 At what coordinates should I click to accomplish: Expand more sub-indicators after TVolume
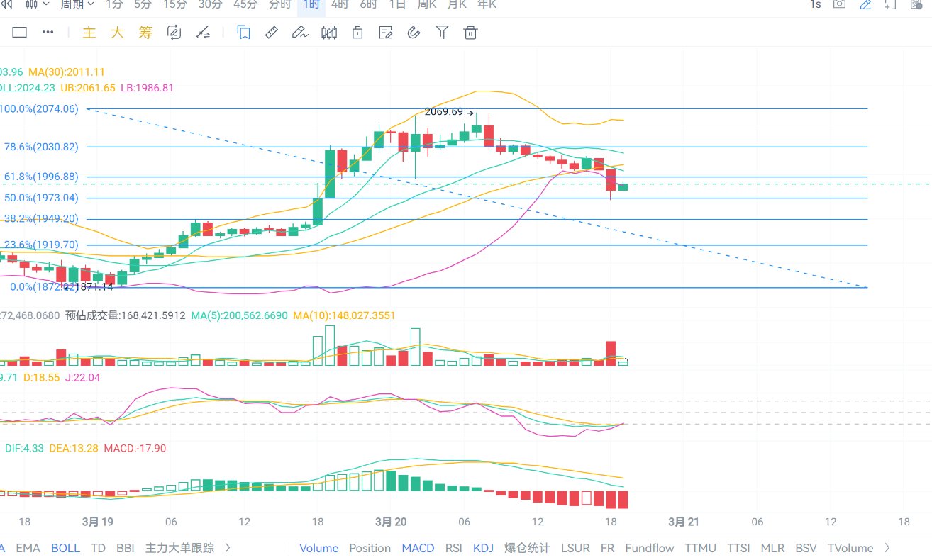click(887, 548)
